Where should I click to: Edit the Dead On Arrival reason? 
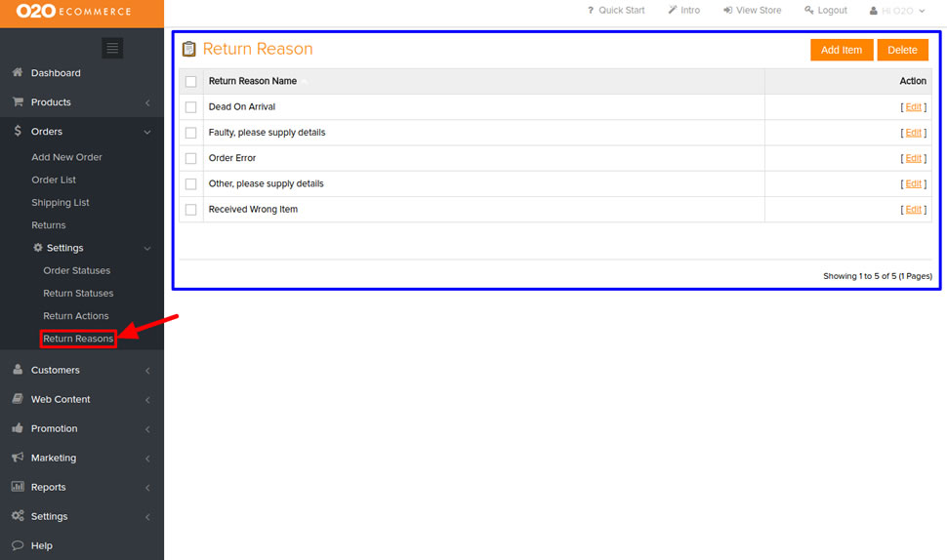pos(913,106)
